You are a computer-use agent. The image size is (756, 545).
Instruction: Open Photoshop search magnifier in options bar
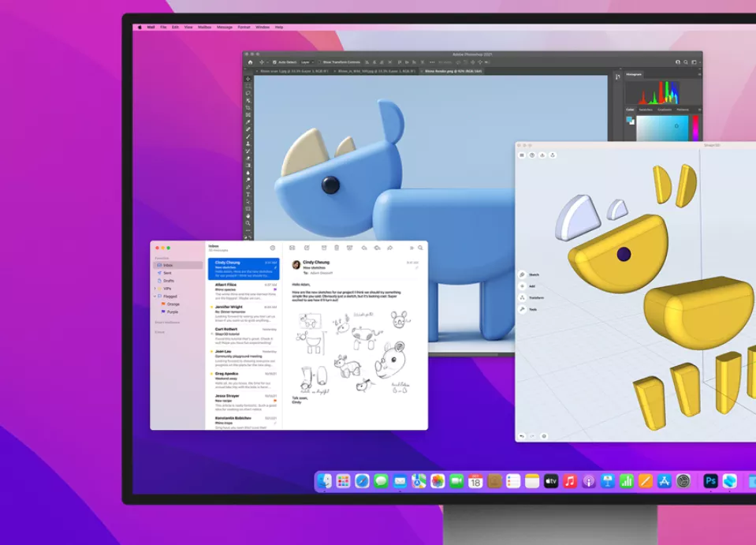click(x=686, y=62)
